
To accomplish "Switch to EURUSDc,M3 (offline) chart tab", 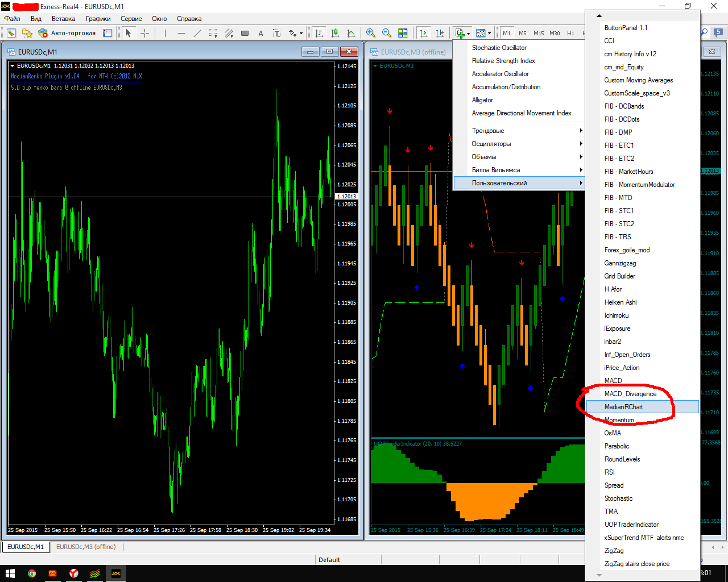I will point(86,547).
